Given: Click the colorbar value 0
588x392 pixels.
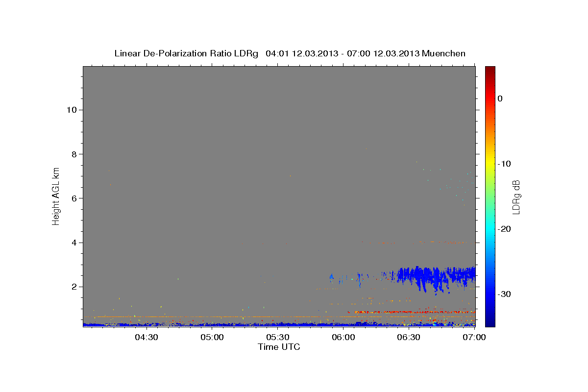Looking at the screenshot, I should (500, 98).
